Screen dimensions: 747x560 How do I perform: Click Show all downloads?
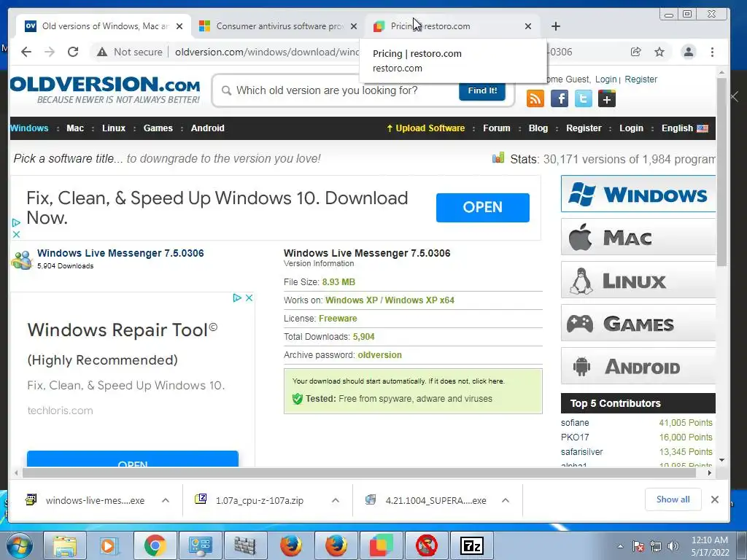pyautogui.click(x=673, y=499)
